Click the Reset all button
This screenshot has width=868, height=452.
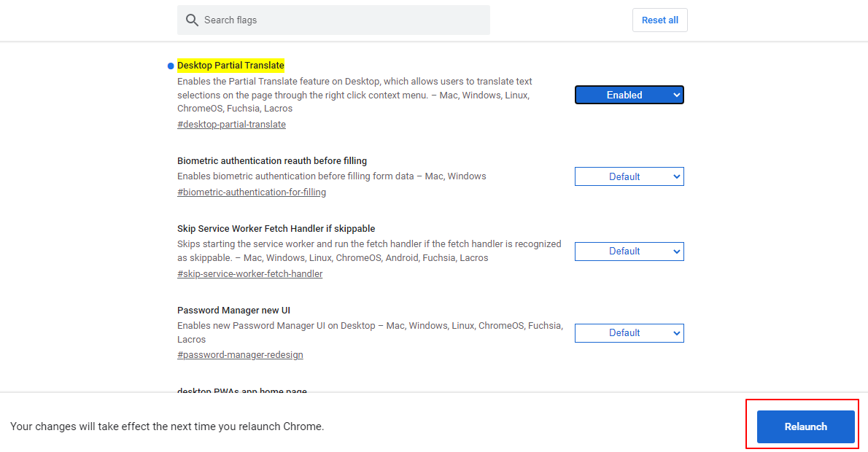coord(660,20)
